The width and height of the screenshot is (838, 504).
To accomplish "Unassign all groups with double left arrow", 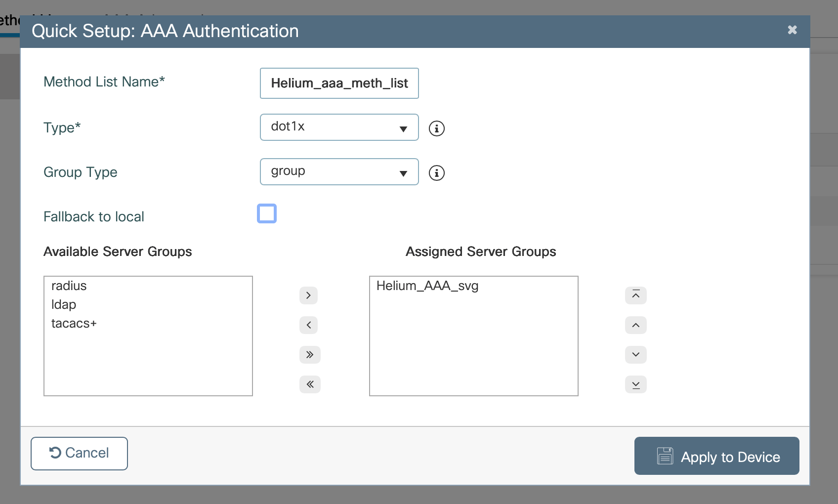I will pyautogui.click(x=310, y=384).
